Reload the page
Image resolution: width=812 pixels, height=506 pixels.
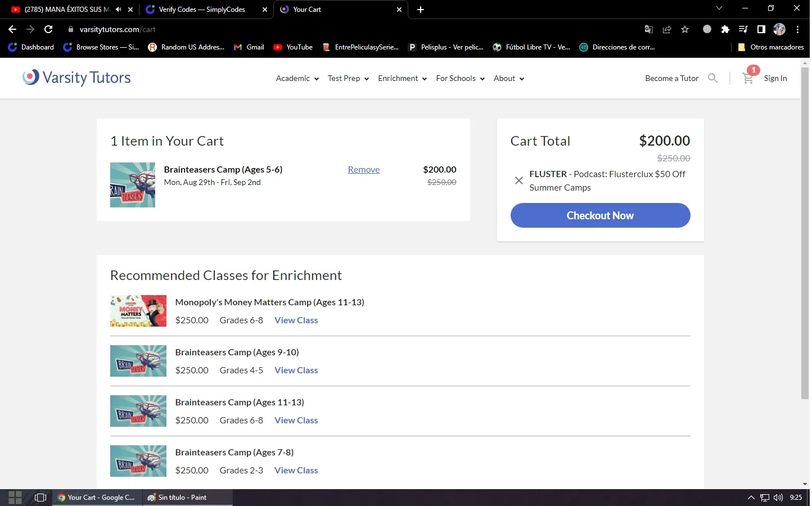[x=48, y=29]
